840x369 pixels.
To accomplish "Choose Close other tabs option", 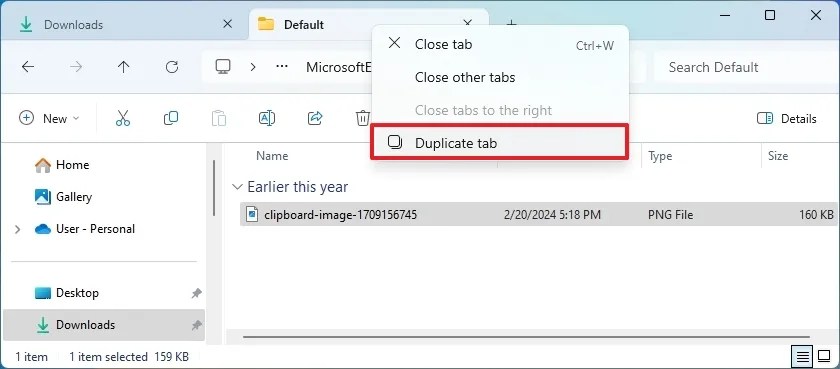I will click(x=500, y=77).
